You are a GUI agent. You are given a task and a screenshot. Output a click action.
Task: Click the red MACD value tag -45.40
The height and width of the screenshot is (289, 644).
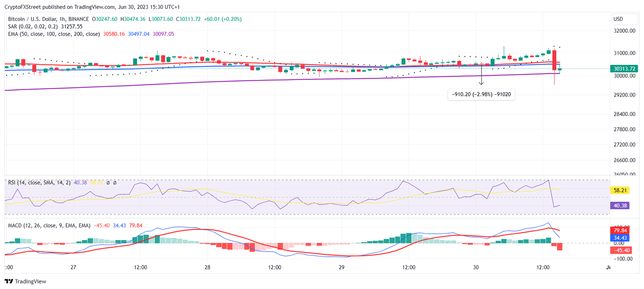click(x=622, y=250)
